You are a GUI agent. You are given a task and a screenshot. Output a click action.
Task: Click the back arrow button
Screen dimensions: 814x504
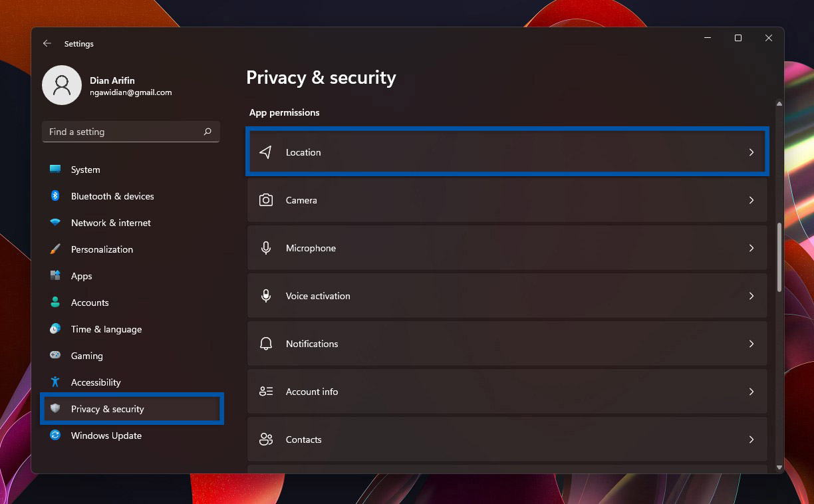tap(47, 43)
